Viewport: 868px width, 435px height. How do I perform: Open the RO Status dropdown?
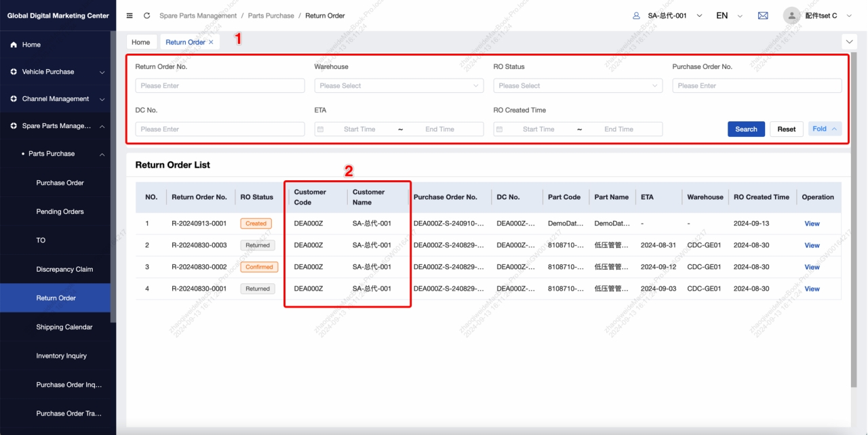[578, 86]
